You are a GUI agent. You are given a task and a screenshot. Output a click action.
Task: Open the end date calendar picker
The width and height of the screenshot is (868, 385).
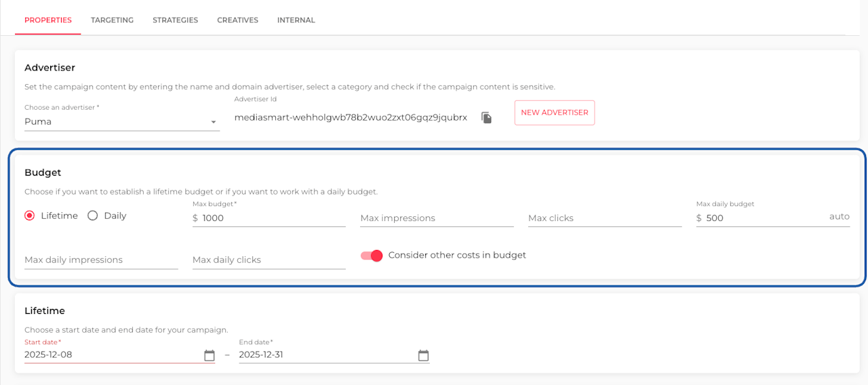click(424, 355)
